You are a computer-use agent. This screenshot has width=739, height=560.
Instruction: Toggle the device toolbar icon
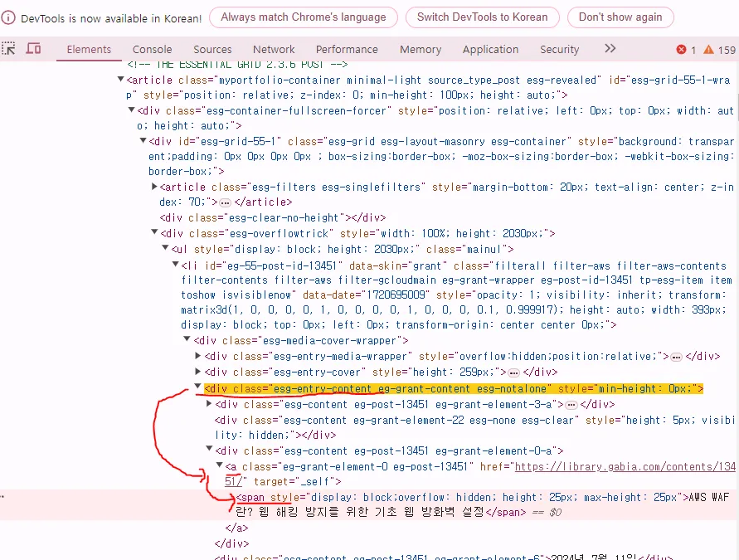coord(33,49)
